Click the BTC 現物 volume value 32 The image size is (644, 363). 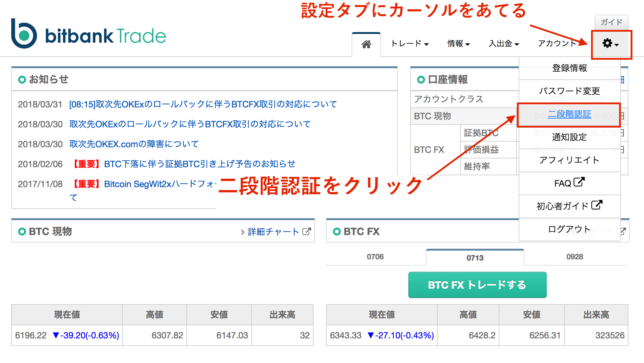(305, 335)
